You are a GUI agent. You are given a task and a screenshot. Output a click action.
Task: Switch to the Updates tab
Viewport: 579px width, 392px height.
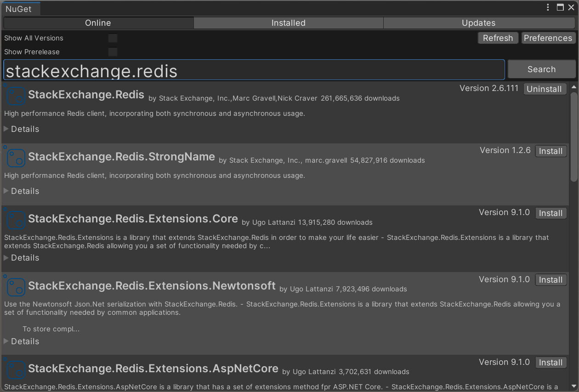(479, 23)
